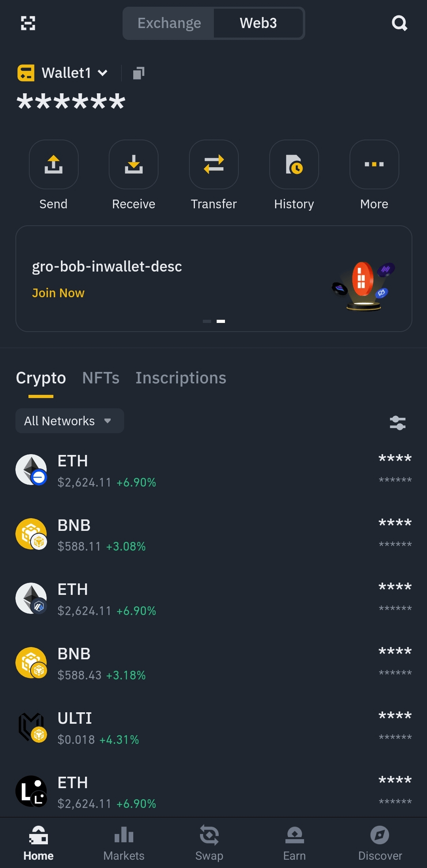Image resolution: width=427 pixels, height=868 pixels.
Task: Switch to Exchange mode
Action: point(169,23)
